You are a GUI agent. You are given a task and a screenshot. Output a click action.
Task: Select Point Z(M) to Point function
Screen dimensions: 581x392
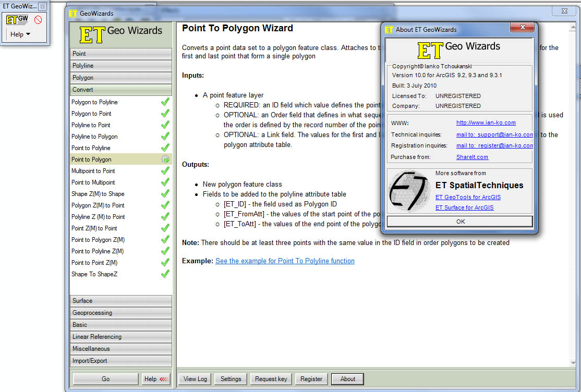tap(94, 229)
